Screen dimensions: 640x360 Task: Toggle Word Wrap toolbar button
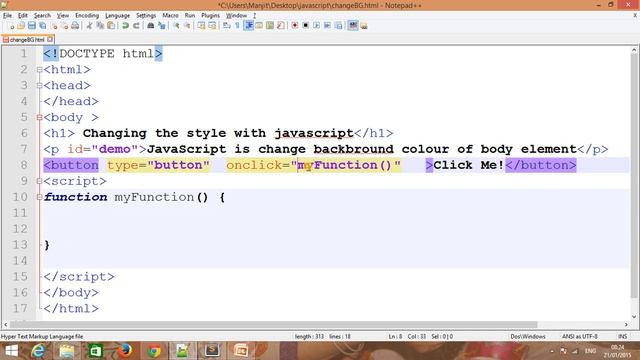227,26
